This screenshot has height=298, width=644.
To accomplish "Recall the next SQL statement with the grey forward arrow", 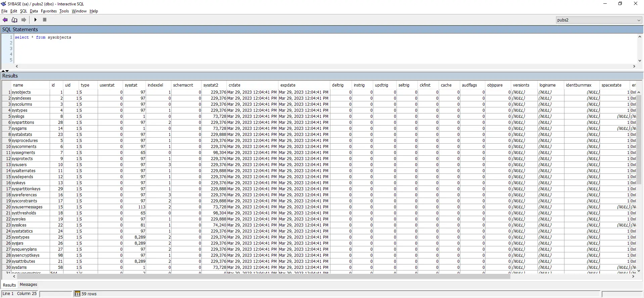I will [x=24, y=20].
